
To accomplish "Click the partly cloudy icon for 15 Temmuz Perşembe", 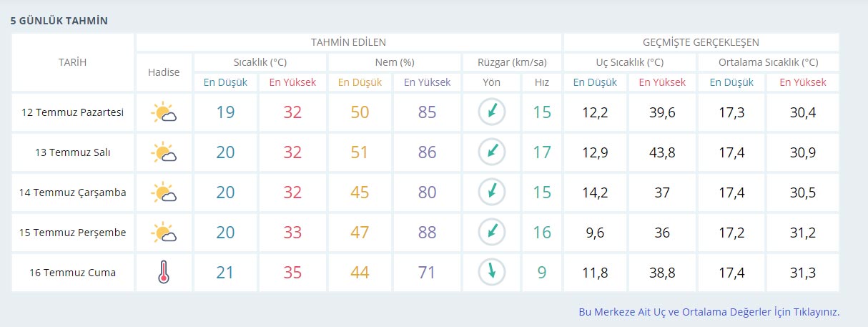I will (x=164, y=233).
